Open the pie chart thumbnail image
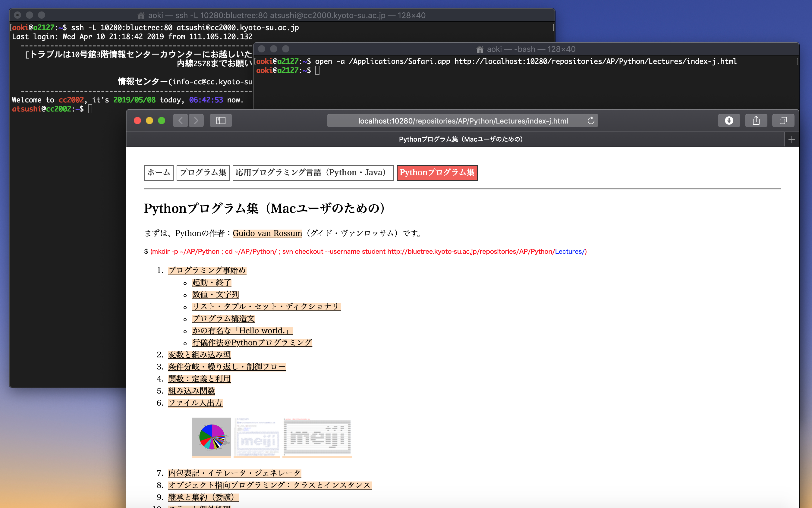 [x=211, y=437]
